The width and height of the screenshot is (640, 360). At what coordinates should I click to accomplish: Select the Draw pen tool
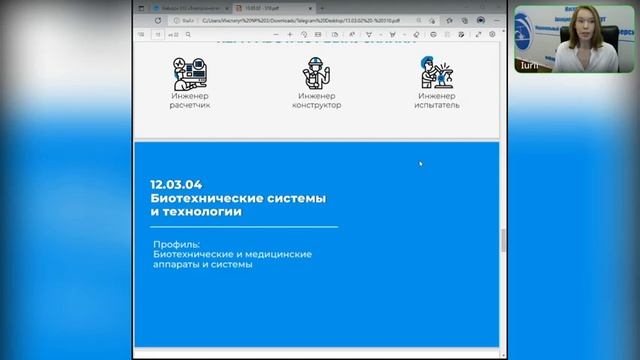[x=369, y=35]
